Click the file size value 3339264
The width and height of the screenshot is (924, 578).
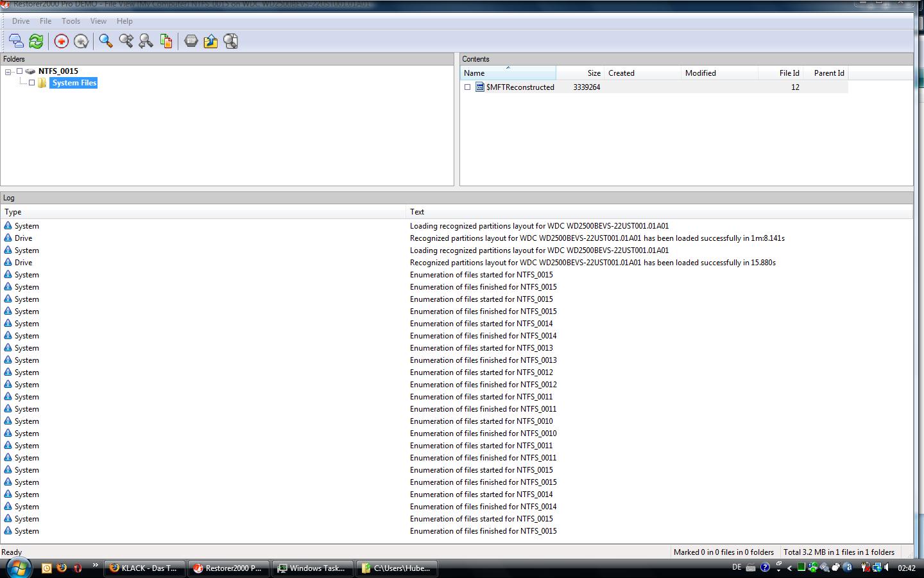(x=586, y=87)
